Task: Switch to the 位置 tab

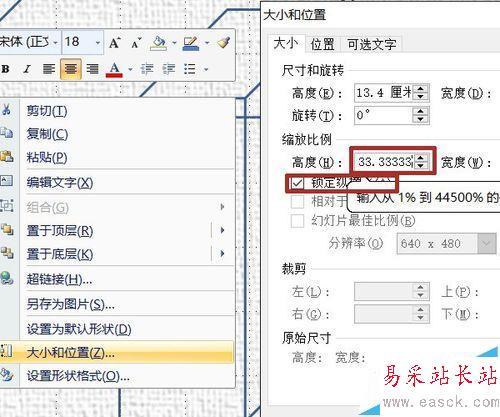Action: pos(322,44)
